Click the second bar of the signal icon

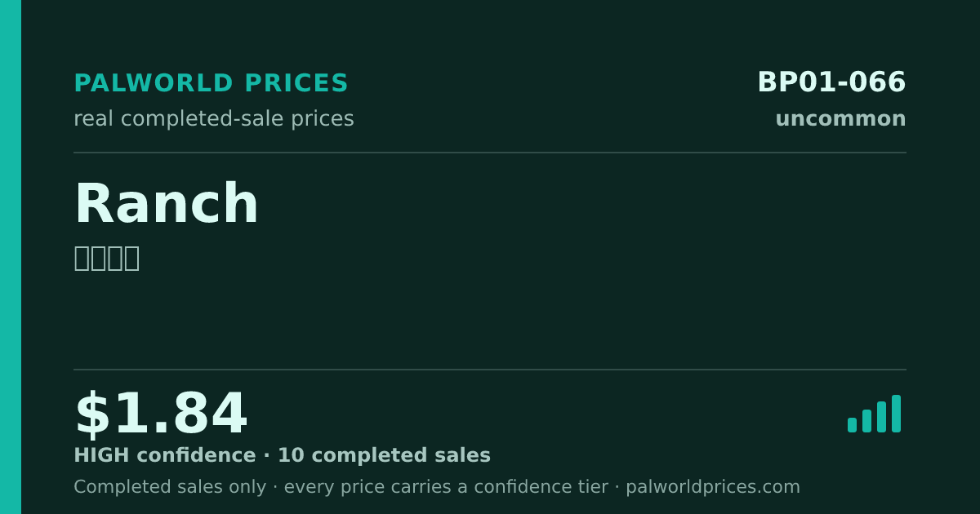coord(866,421)
